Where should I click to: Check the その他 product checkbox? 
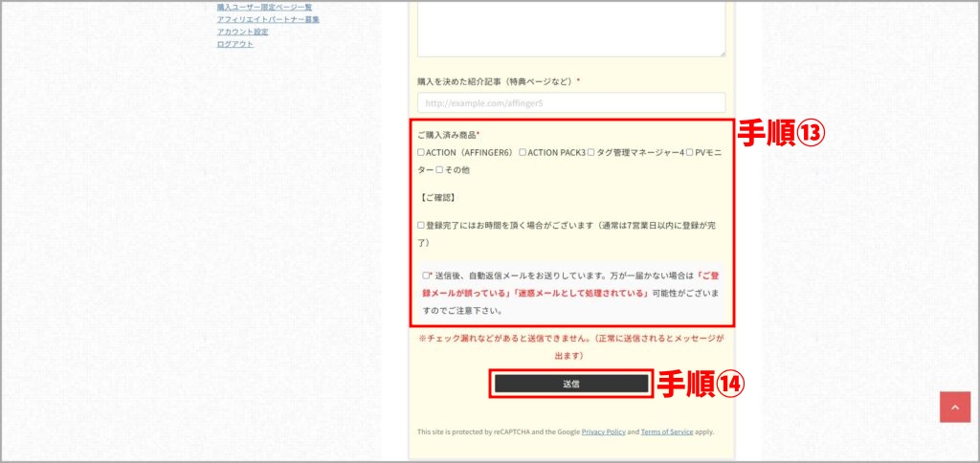(x=439, y=170)
